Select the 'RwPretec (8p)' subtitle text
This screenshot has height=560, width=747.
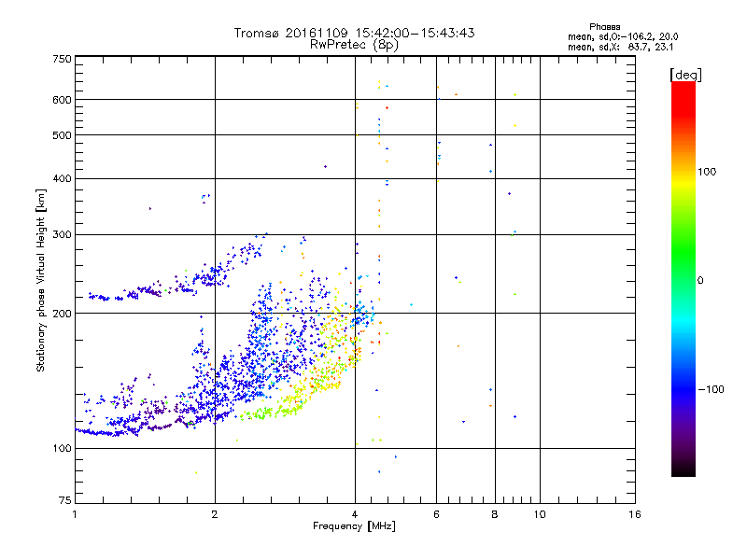(x=354, y=45)
